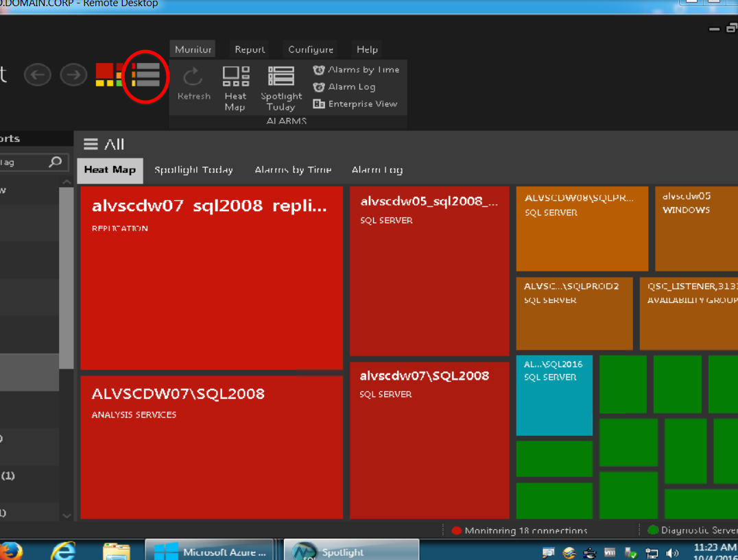
Task: Click the forward navigation arrow
Action: click(73, 75)
